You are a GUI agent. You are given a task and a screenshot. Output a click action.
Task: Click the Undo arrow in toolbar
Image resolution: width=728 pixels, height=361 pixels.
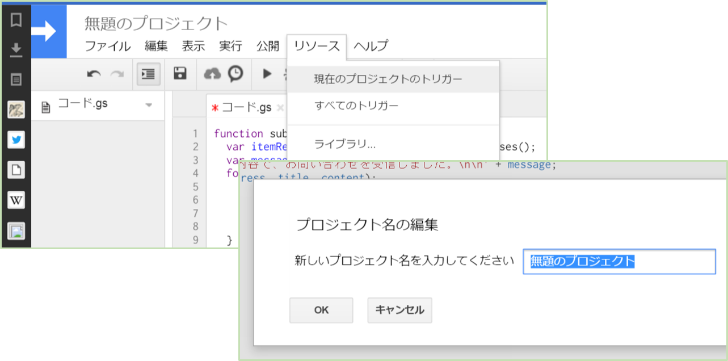(x=94, y=74)
